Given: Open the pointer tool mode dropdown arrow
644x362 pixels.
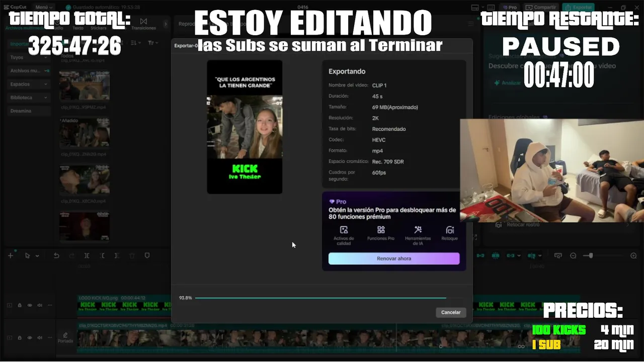Looking at the screenshot, I should 37,256.
